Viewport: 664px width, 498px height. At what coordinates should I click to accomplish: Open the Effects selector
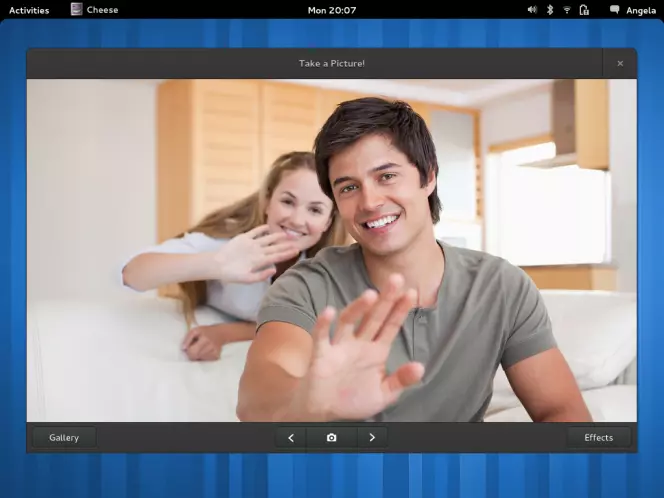tap(598, 437)
